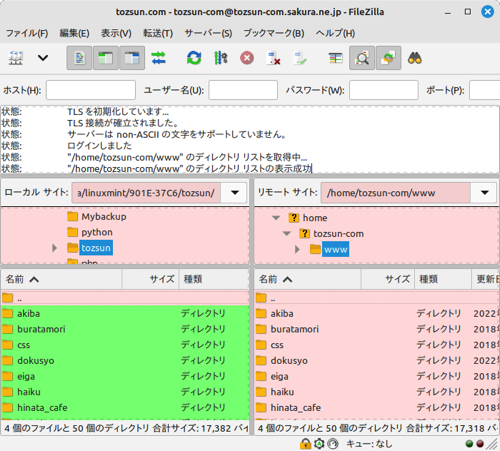Select eiga in remote file list
500x451 pixels.
click(x=377, y=376)
